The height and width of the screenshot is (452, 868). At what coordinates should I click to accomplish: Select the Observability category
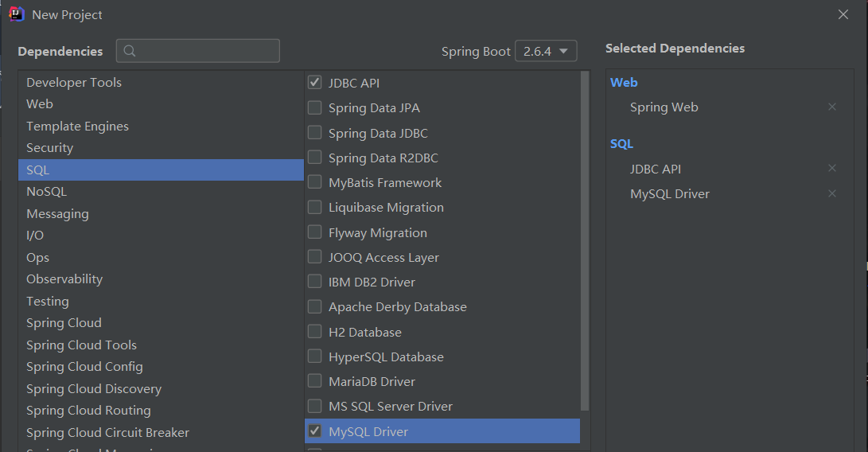coord(161,279)
